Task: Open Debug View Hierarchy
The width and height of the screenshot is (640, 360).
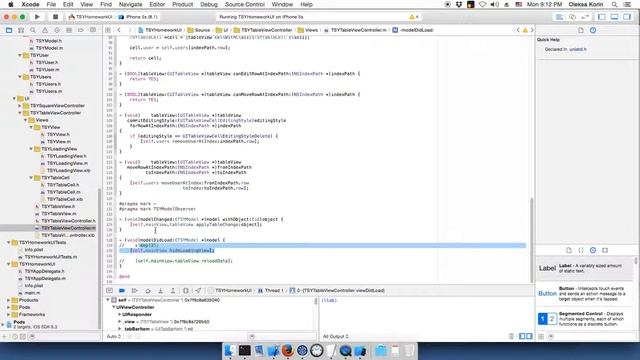Action: click(186, 291)
